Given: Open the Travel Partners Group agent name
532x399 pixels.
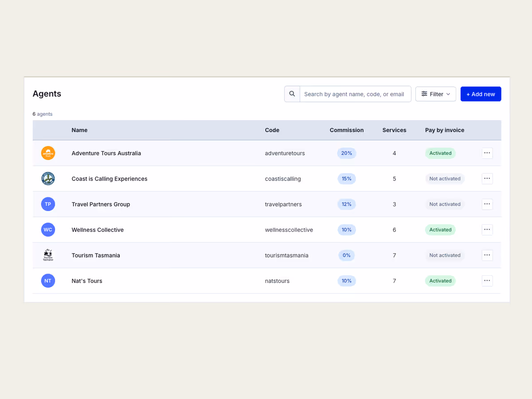Looking at the screenshot, I should pos(101,204).
